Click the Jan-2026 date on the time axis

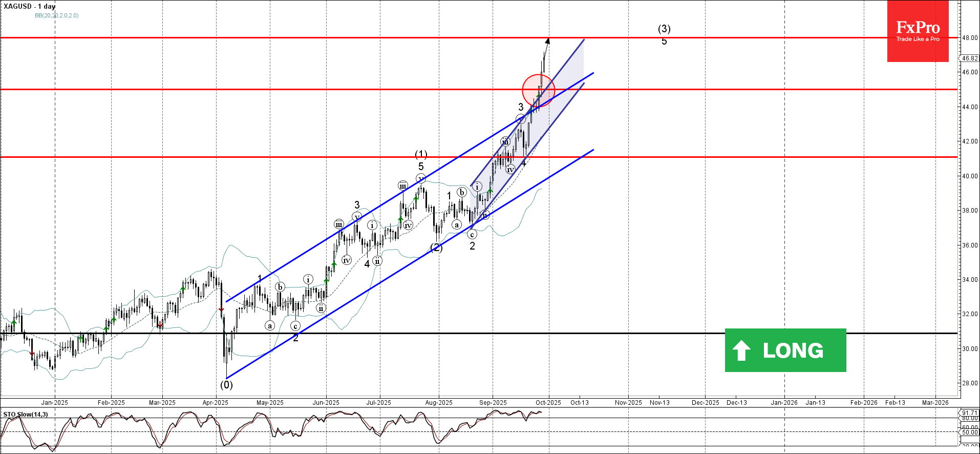[784, 403]
